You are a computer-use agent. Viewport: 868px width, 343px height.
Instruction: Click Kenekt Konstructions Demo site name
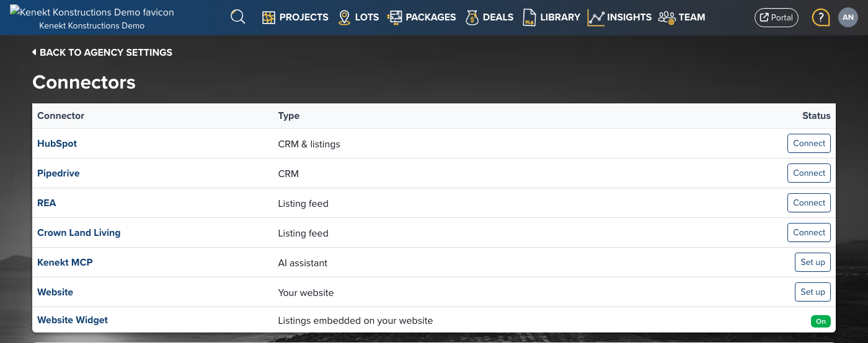[92, 26]
